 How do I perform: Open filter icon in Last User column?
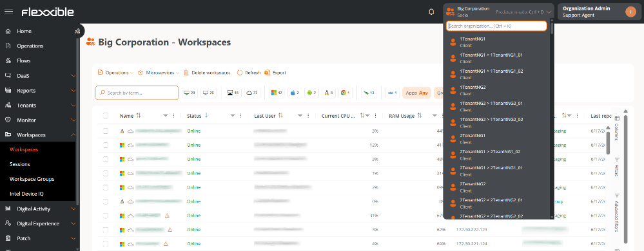pyautogui.click(x=300, y=116)
